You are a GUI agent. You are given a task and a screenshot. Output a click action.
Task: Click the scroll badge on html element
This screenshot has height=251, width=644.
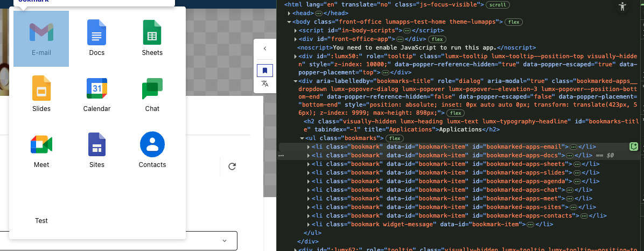(x=498, y=5)
